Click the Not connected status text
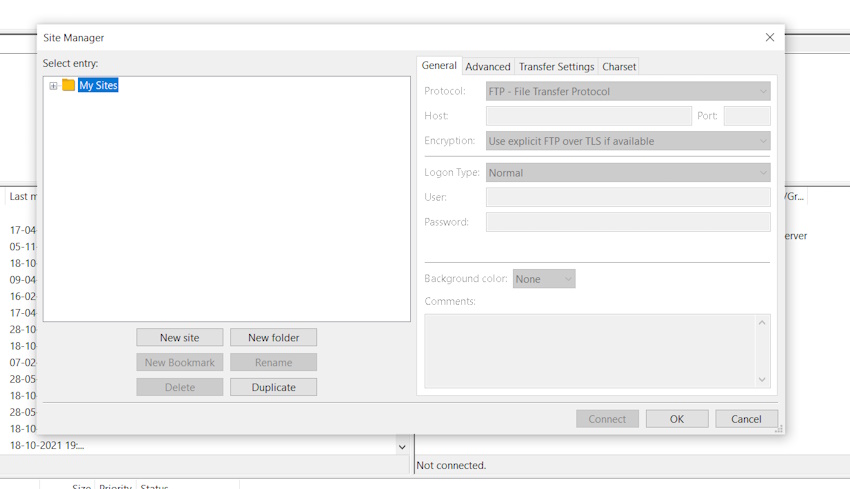 point(451,465)
